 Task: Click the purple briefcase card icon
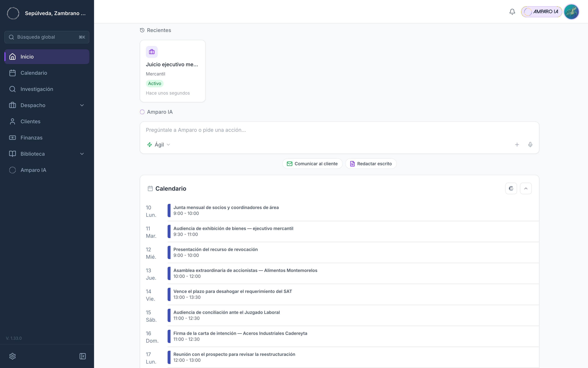pos(152,52)
